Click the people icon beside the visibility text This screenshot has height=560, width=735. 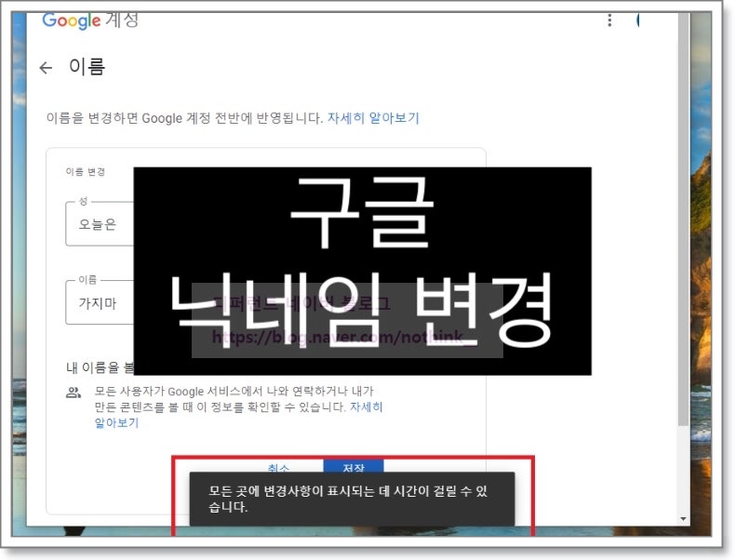click(x=73, y=393)
